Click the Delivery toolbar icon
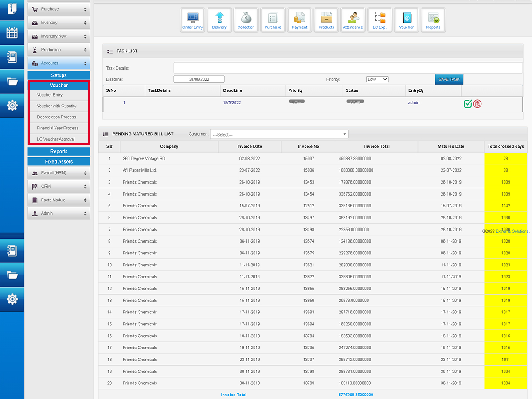The height and width of the screenshot is (399, 532). coord(219,20)
